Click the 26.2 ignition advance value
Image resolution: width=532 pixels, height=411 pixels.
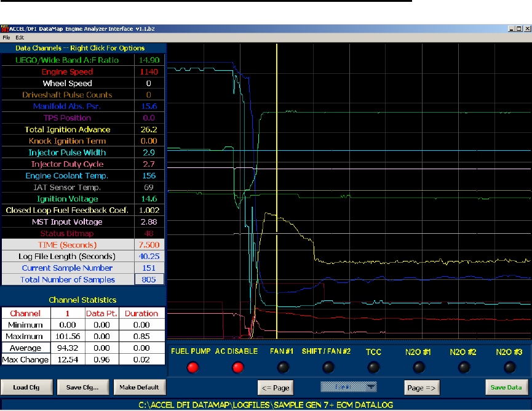click(x=149, y=129)
